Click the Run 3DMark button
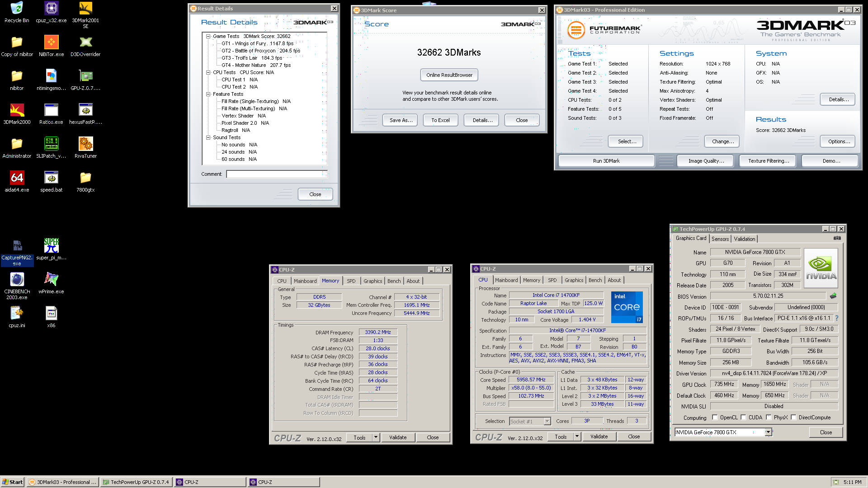The image size is (868, 488). point(606,161)
